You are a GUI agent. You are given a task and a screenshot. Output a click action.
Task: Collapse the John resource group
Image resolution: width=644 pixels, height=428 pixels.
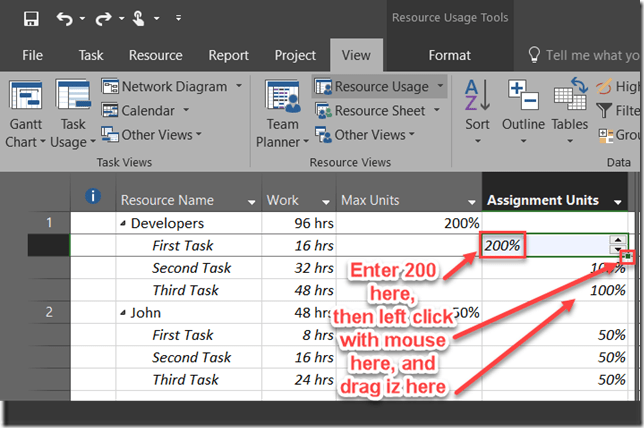pyautogui.click(x=124, y=313)
